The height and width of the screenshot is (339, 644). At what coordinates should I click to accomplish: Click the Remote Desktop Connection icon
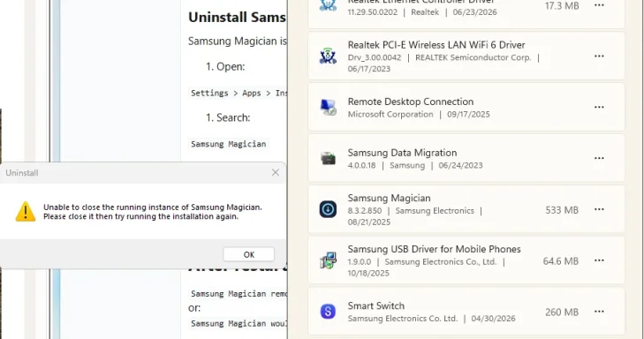pos(328,107)
